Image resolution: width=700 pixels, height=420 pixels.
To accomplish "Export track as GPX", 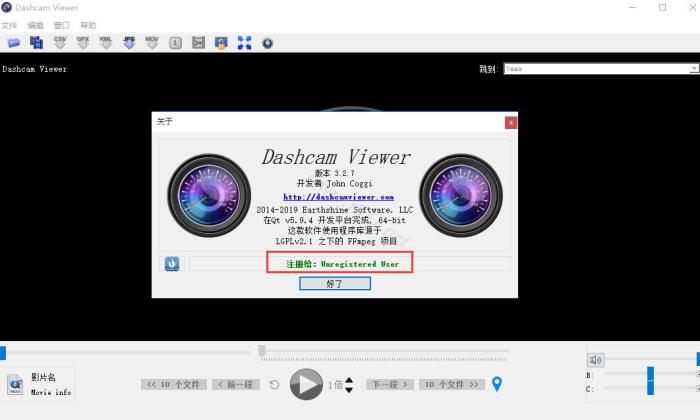I will click(83, 43).
